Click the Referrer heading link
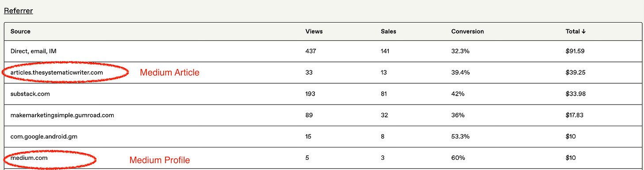Viewport: 644px width, 170px height. tap(19, 11)
